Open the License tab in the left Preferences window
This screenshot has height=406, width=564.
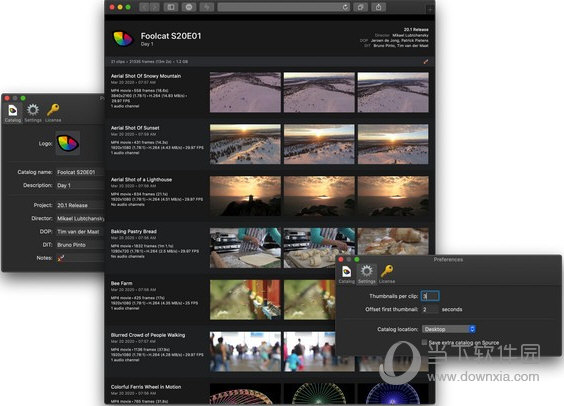click(x=53, y=113)
